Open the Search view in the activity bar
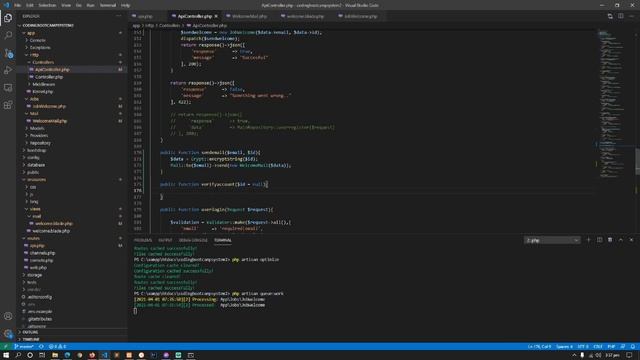This screenshot has width=640, height=360. 8,36
